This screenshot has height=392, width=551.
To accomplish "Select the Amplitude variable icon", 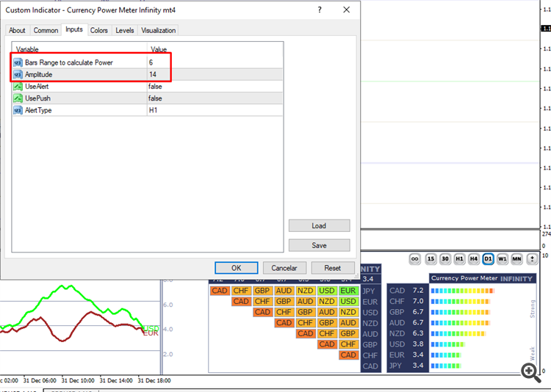I will (18, 74).
